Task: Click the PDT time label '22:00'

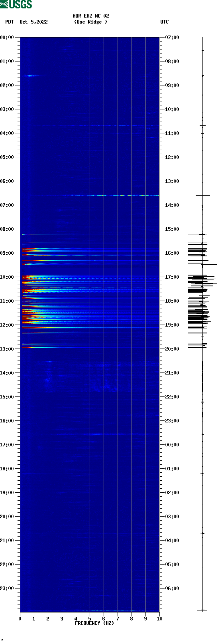Action: point(7,565)
